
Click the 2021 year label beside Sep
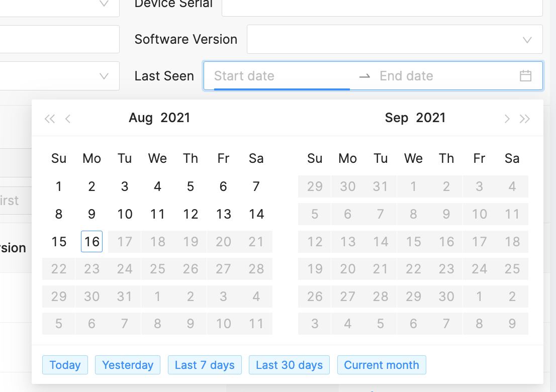(431, 118)
